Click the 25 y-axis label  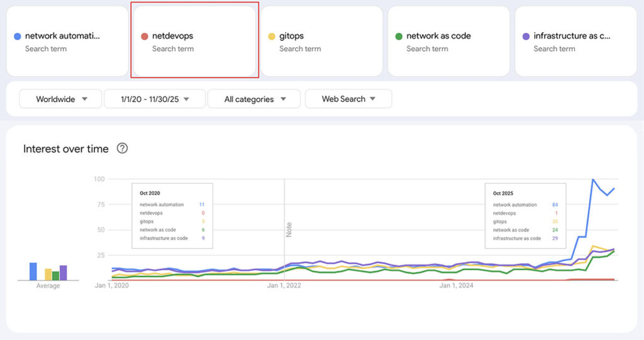point(101,255)
